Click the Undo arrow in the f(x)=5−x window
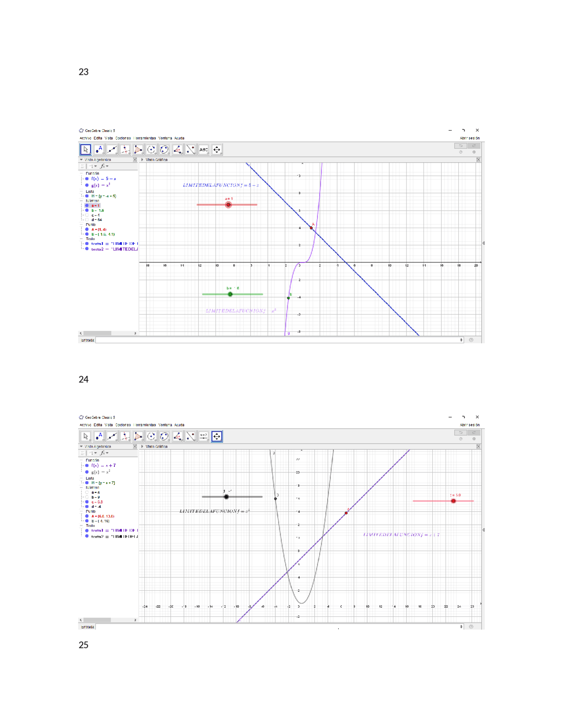 click(461, 146)
